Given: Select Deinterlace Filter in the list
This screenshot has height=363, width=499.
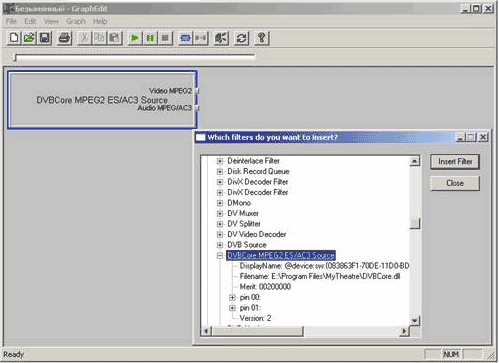Looking at the screenshot, I should (x=253, y=161).
